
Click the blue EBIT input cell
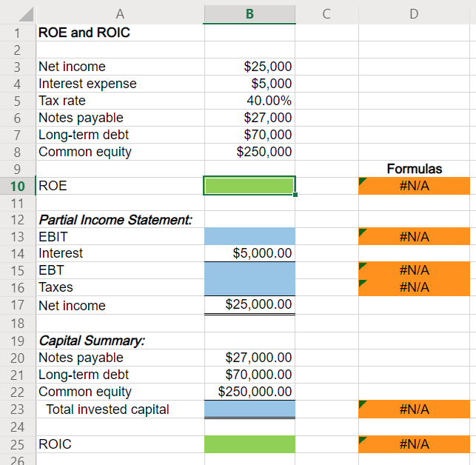coord(249,236)
